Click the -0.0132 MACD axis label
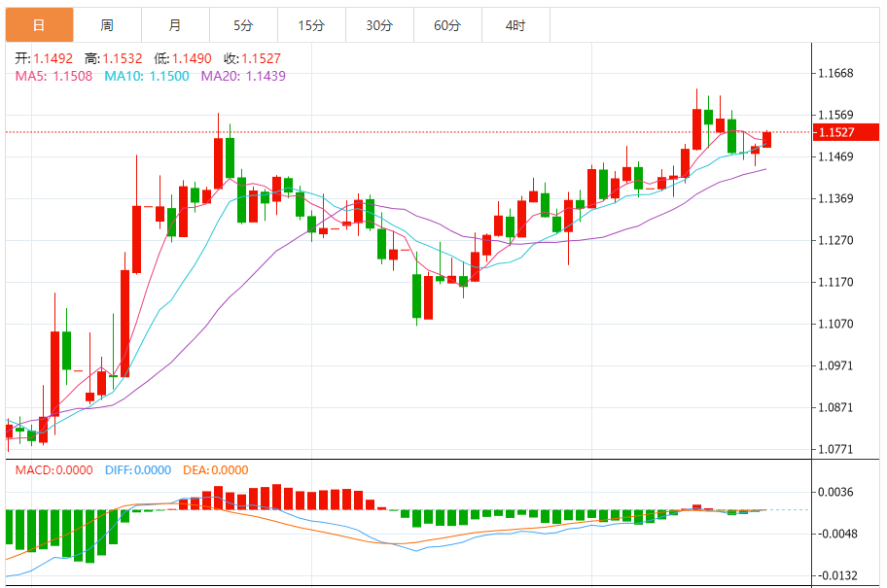 click(837, 575)
